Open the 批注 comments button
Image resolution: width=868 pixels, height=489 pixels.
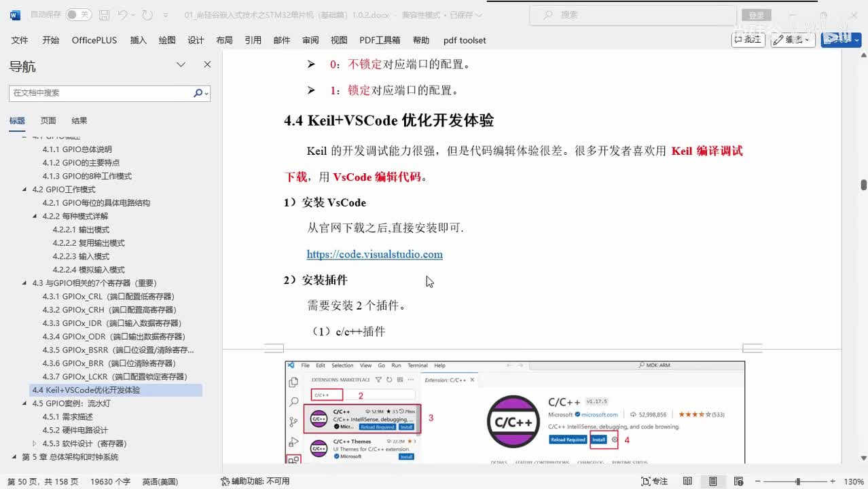click(748, 39)
